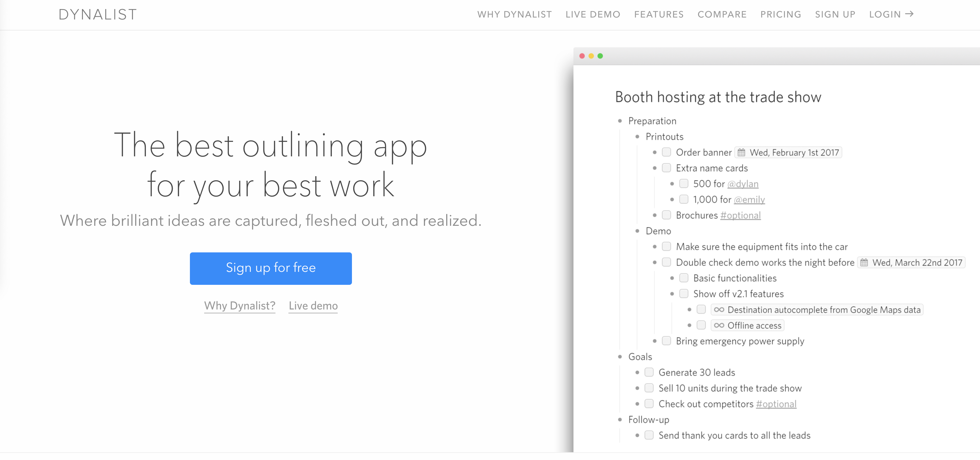This screenshot has width=980, height=460.
Task: Click the green window dot
Action: (600, 56)
